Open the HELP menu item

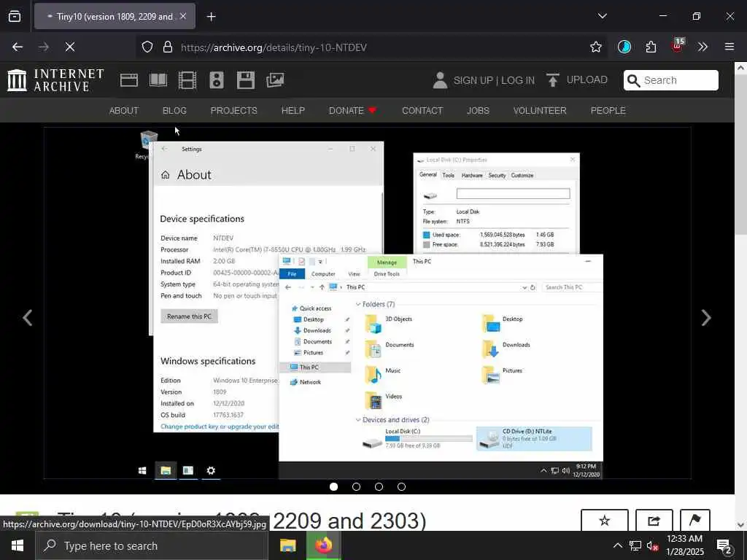pyautogui.click(x=293, y=111)
